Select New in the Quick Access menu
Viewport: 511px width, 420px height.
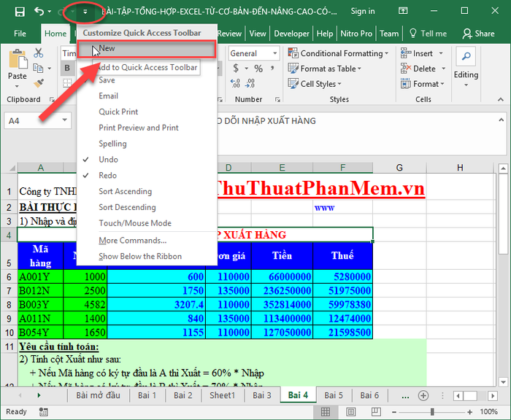click(x=107, y=48)
